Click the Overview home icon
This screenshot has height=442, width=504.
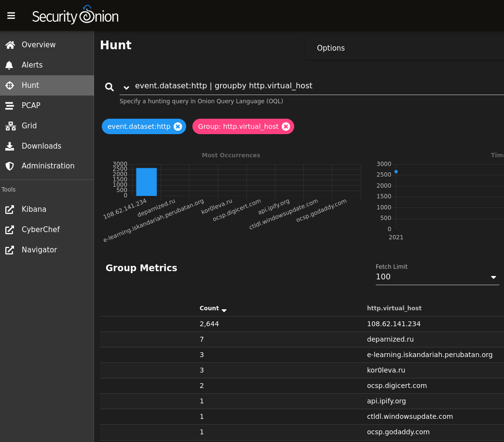(x=10, y=45)
